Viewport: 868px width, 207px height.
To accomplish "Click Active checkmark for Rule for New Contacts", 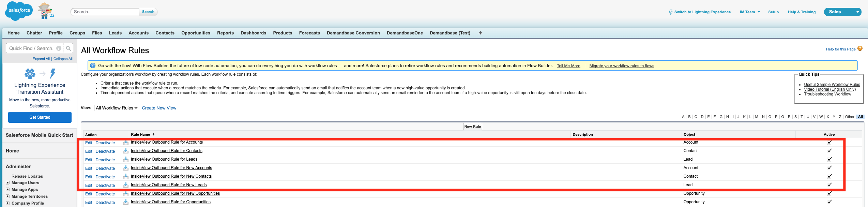I will 829,176.
